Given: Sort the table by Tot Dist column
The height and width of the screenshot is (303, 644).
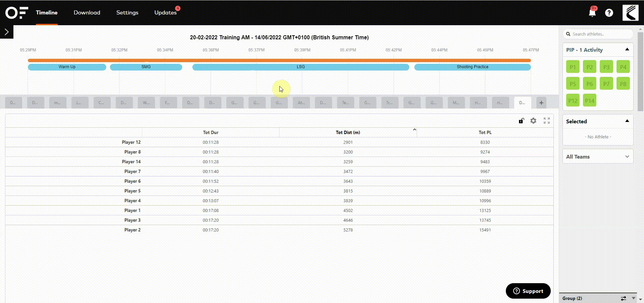Looking at the screenshot, I should point(348,132).
